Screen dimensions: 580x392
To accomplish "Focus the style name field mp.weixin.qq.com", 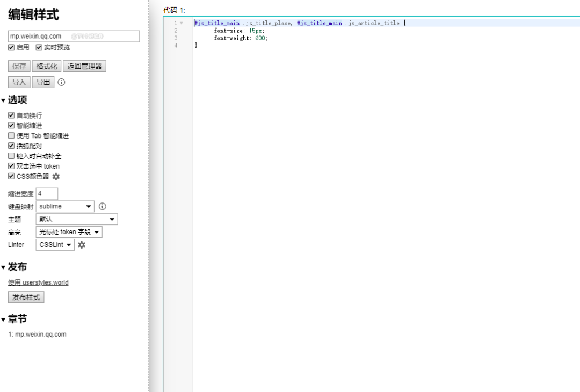I will 74,36.
